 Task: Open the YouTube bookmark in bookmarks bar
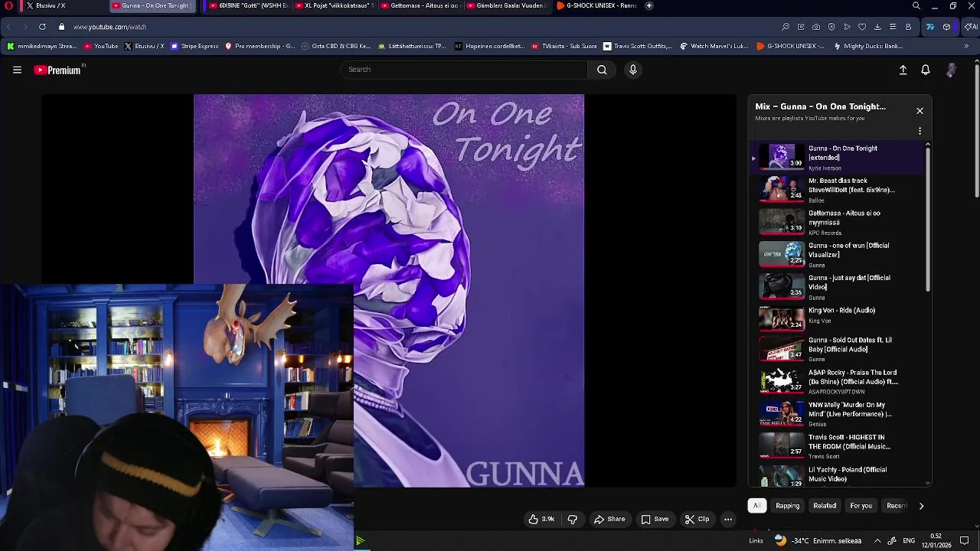[101, 46]
